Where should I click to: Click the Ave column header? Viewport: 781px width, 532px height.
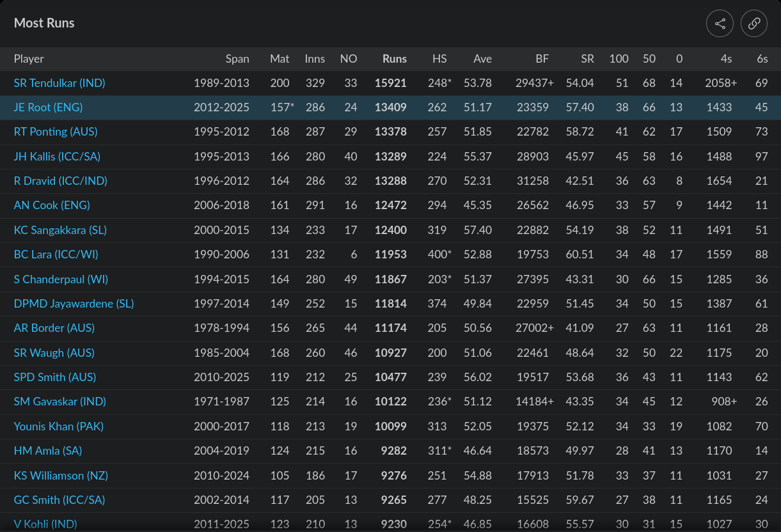tap(482, 59)
